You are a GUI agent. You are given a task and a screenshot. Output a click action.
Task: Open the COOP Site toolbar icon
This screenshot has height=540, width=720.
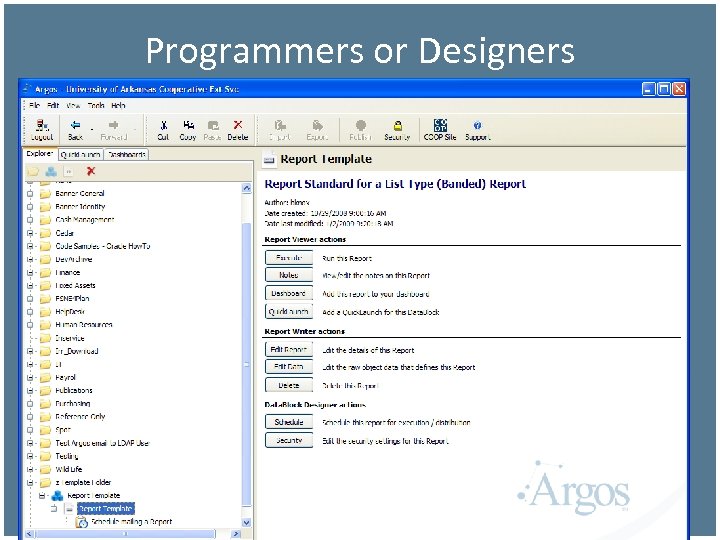pyautogui.click(x=440, y=125)
